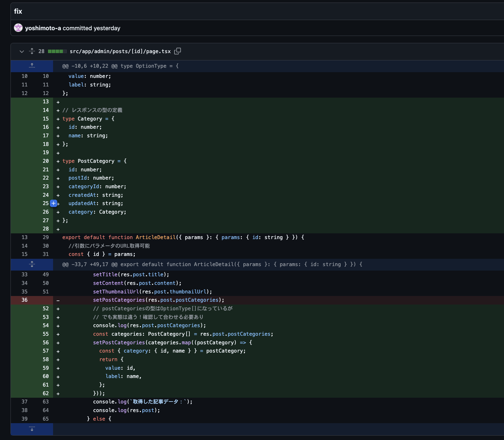
Task: Expand hidden lines between the two hunks
Action: (x=32, y=264)
